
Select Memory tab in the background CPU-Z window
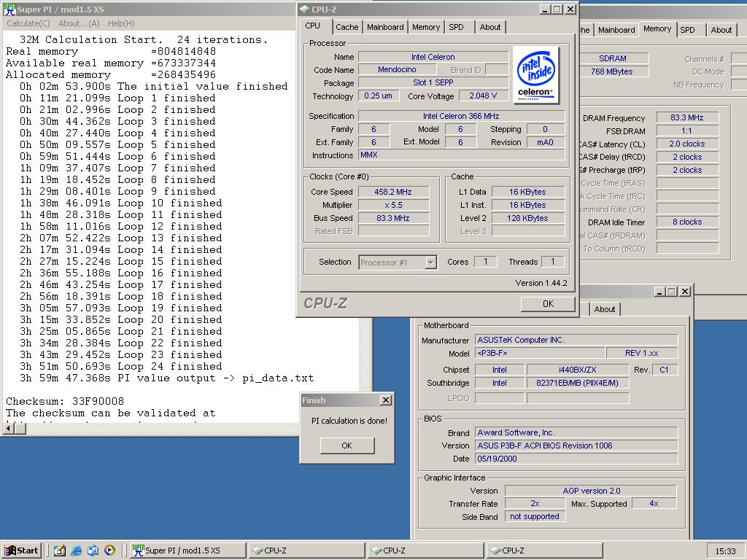coord(657,28)
